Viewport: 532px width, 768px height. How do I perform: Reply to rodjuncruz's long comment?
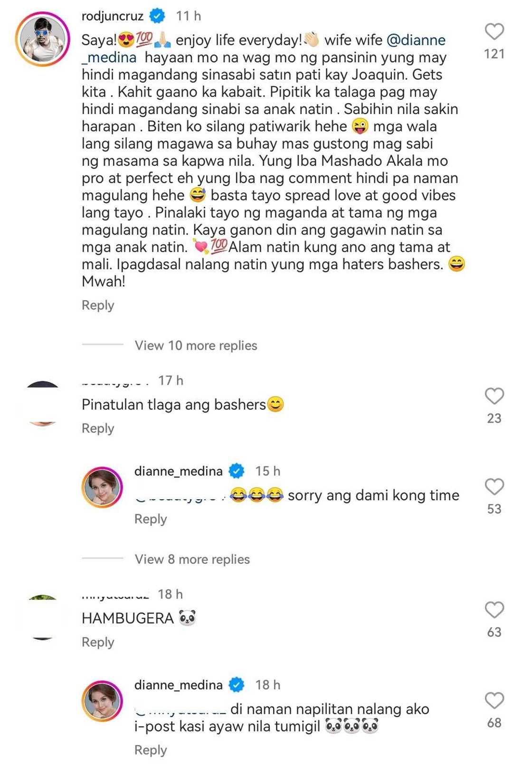click(x=98, y=305)
